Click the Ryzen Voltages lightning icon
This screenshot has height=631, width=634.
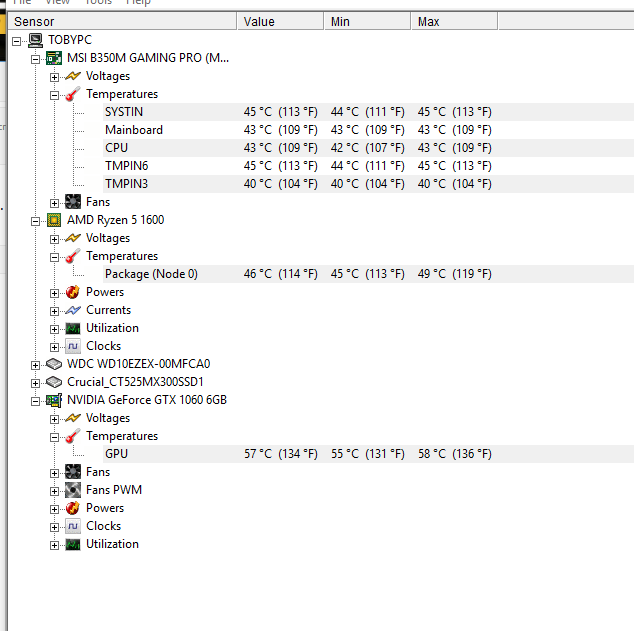tap(73, 238)
